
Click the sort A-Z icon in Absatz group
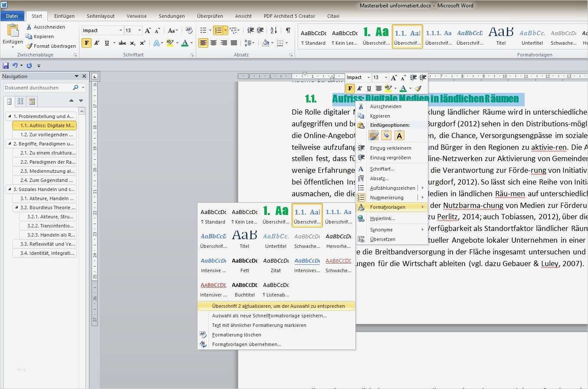273,30
